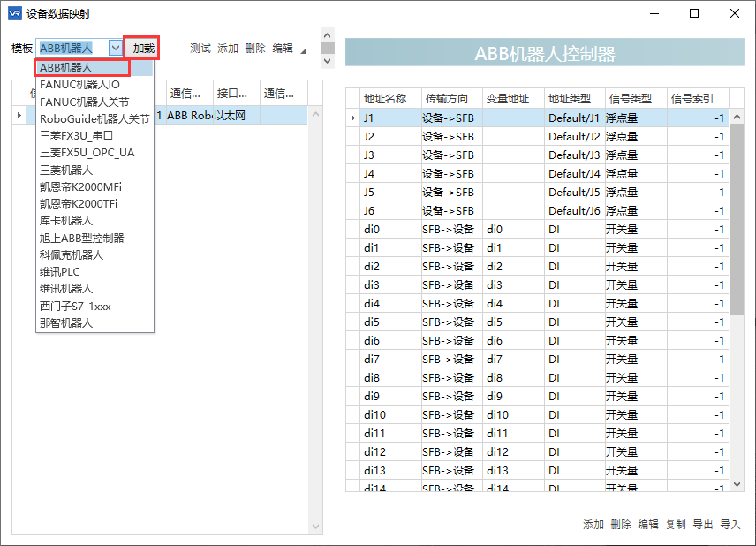The width and height of the screenshot is (756, 546).
Task: Click the 导出 export button
Action: tap(703, 524)
